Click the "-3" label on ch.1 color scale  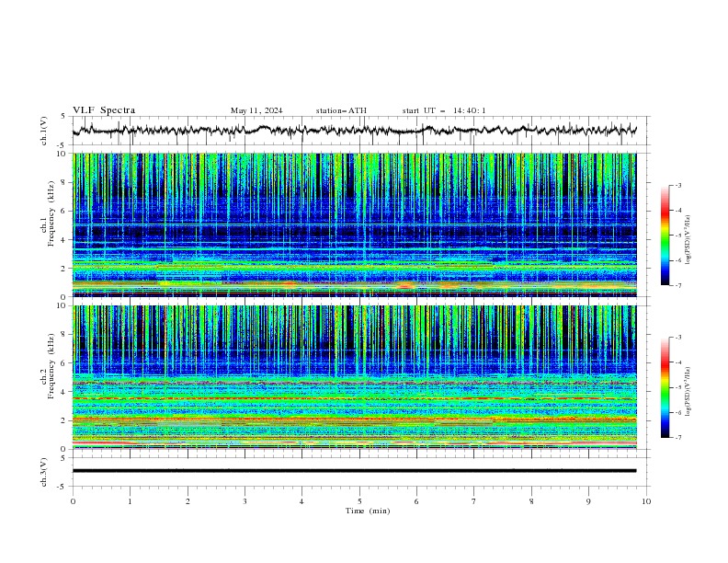(x=677, y=185)
